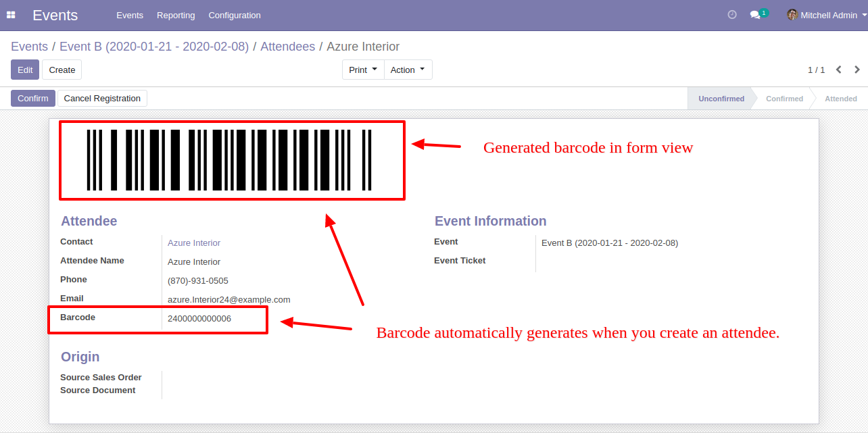Open the Mitchell Admin user menu

[827, 15]
